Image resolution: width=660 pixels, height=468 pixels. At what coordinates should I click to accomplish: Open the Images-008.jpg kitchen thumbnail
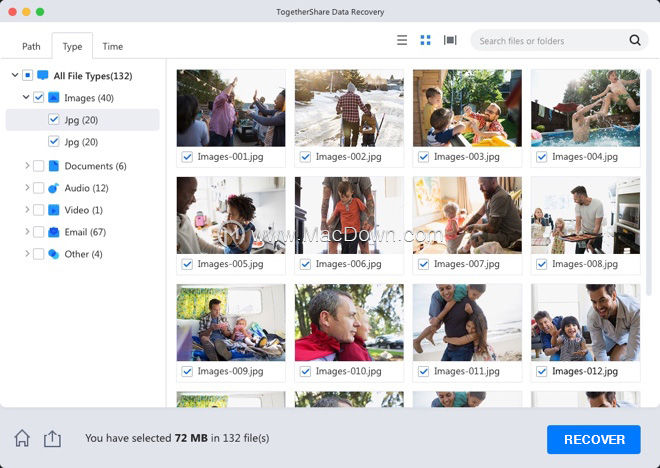click(585, 215)
